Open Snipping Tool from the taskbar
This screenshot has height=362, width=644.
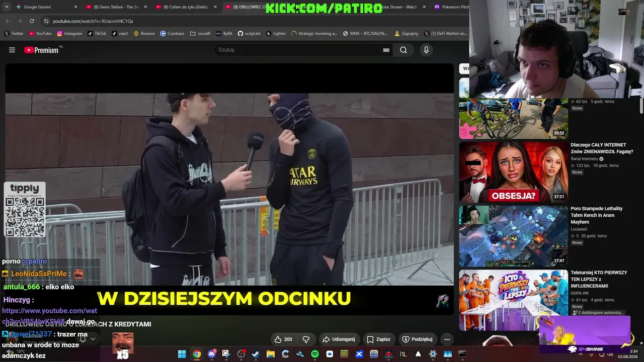tap(226, 354)
